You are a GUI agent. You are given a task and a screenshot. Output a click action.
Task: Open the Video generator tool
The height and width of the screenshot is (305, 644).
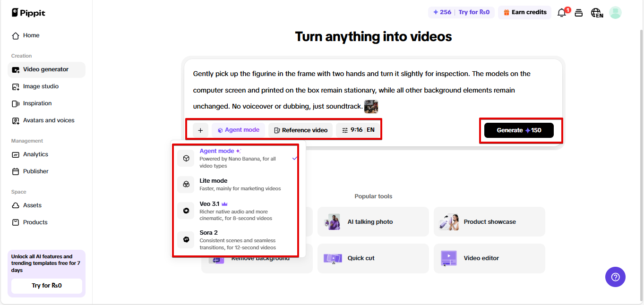46,69
